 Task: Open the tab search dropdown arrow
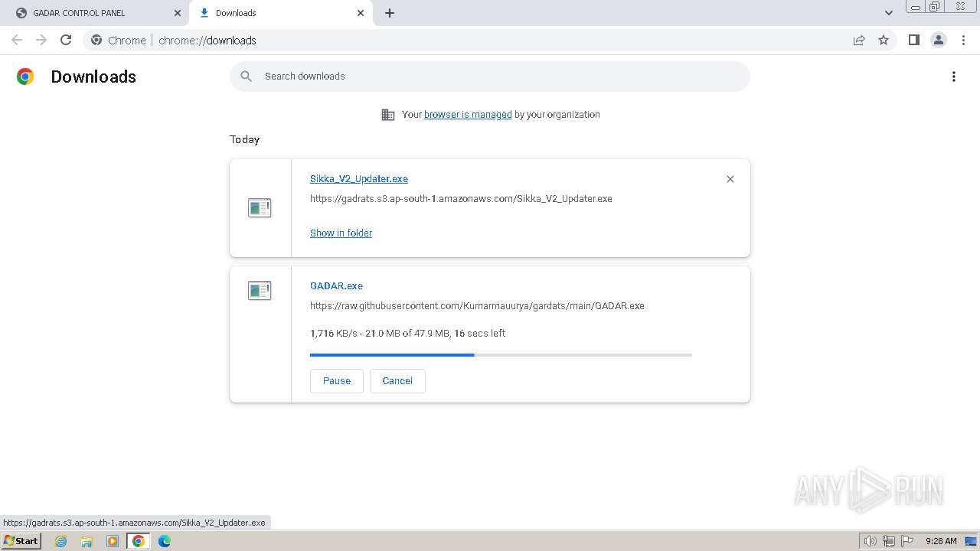[x=889, y=13]
